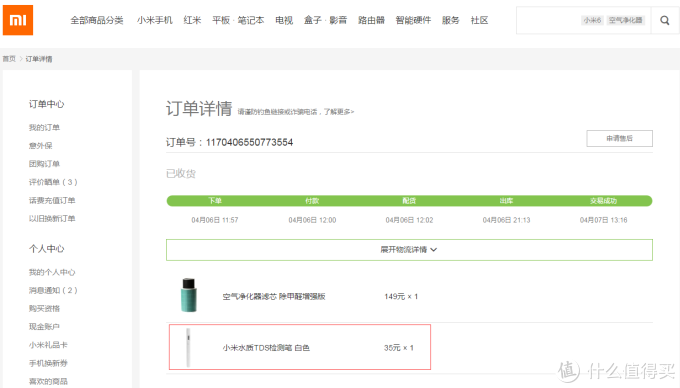Click the search magnifier icon
Screen dimensions: 680x388
[664, 20]
